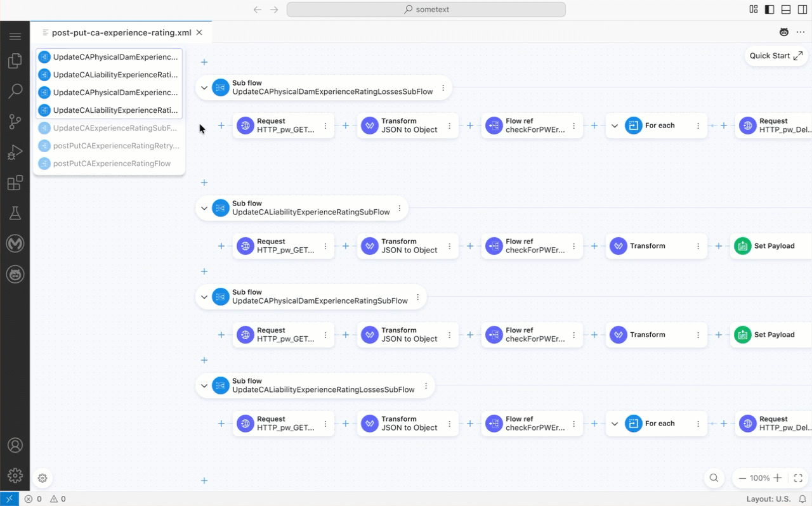Collapse UpdateCALiabilityExperienceRatingSubFlow chevron

[x=204, y=208]
